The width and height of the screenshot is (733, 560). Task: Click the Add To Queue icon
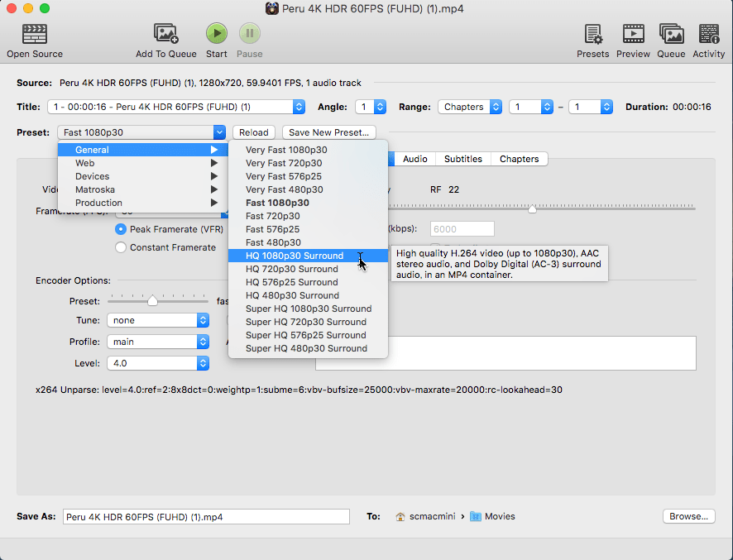point(166,34)
